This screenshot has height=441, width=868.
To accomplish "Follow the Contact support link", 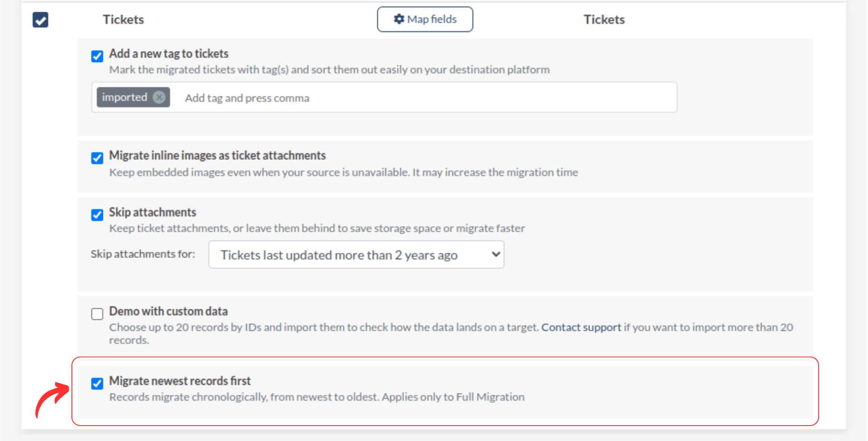I will (x=581, y=327).
